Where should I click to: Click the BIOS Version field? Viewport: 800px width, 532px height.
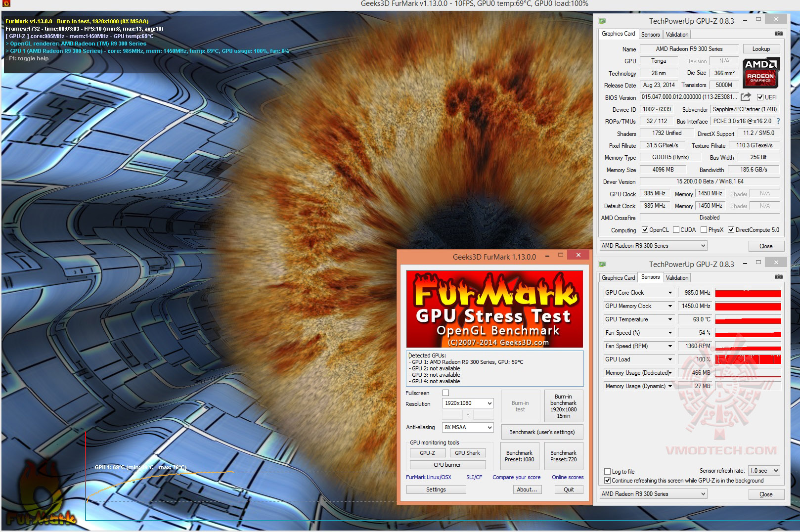[x=689, y=97]
